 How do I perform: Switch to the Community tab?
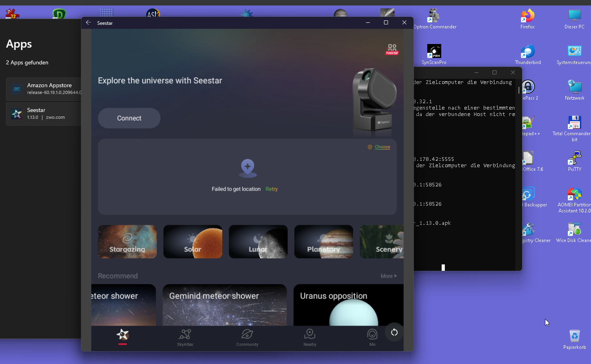click(247, 338)
